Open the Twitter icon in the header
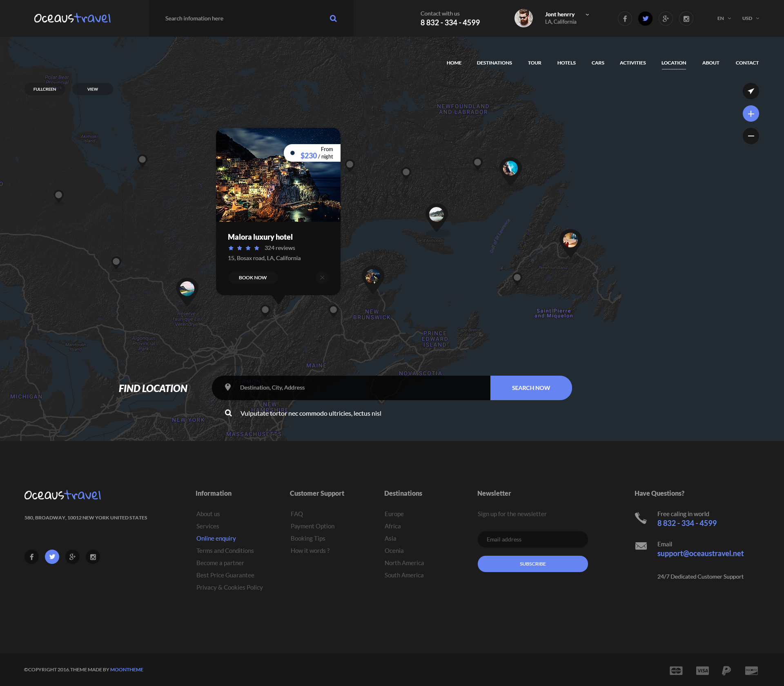This screenshot has width=784, height=686. point(645,18)
